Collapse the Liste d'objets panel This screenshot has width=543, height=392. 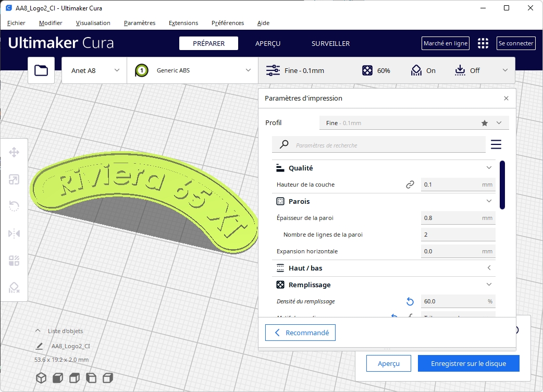(38, 331)
